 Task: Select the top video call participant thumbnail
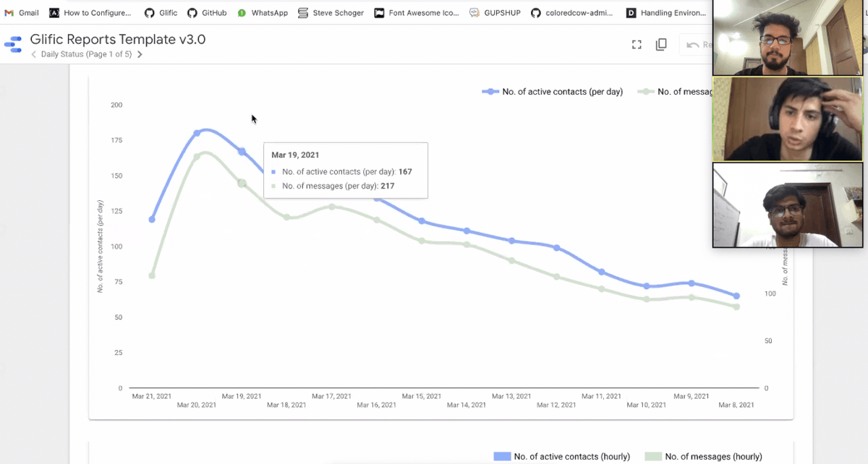(x=788, y=38)
